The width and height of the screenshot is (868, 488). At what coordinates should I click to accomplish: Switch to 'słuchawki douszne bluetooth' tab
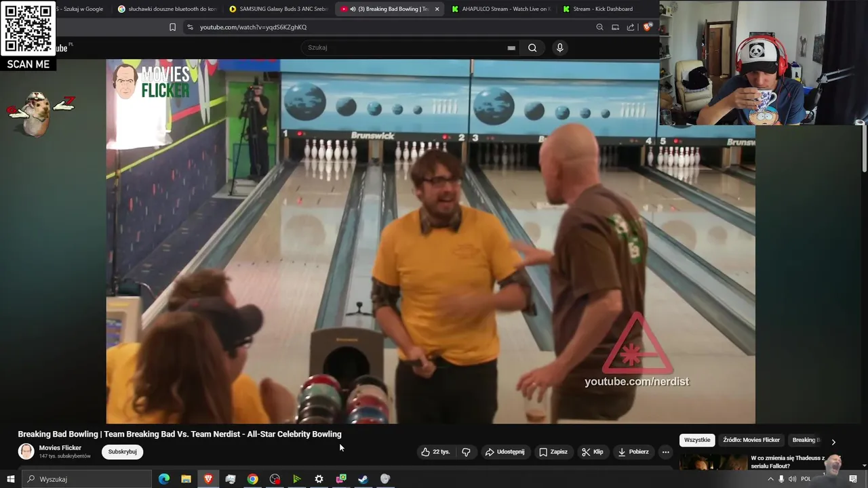point(167,9)
